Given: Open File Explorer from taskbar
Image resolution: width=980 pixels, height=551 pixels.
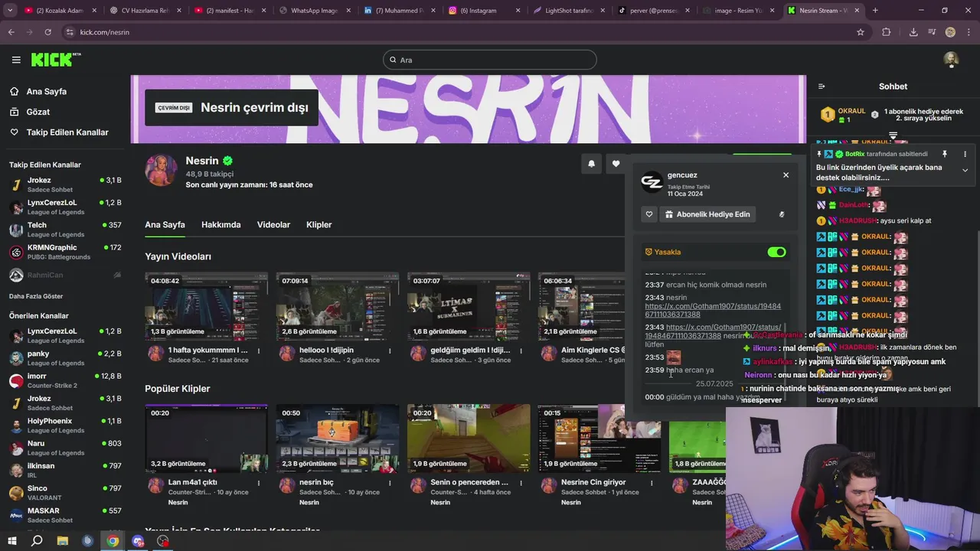Looking at the screenshot, I should tap(62, 541).
